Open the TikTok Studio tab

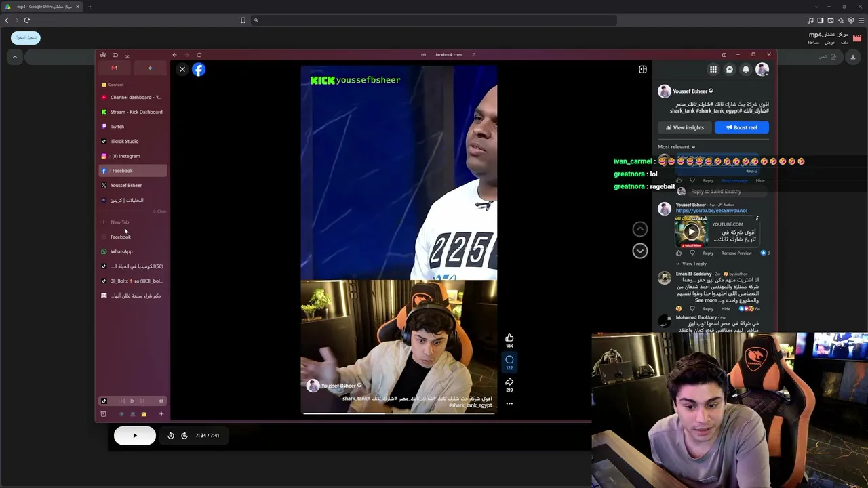pos(133,141)
